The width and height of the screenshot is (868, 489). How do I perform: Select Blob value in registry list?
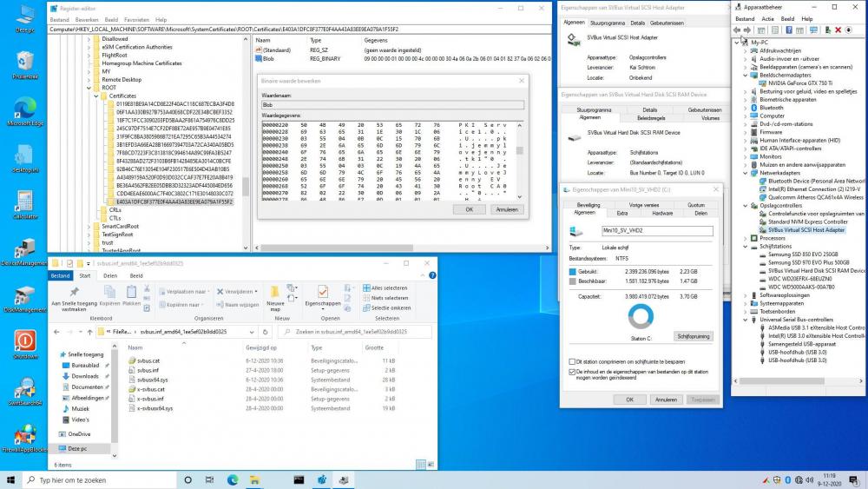pyautogui.click(x=268, y=59)
